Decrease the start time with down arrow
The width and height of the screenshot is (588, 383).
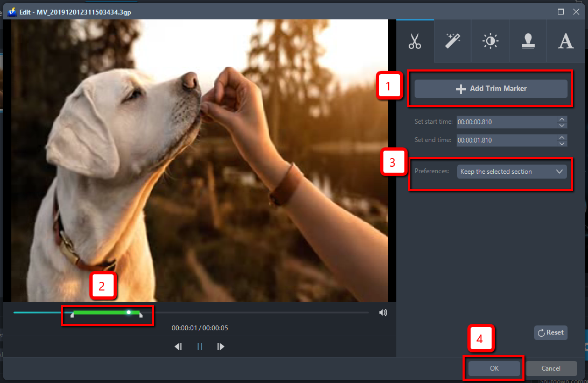(562, 125)
